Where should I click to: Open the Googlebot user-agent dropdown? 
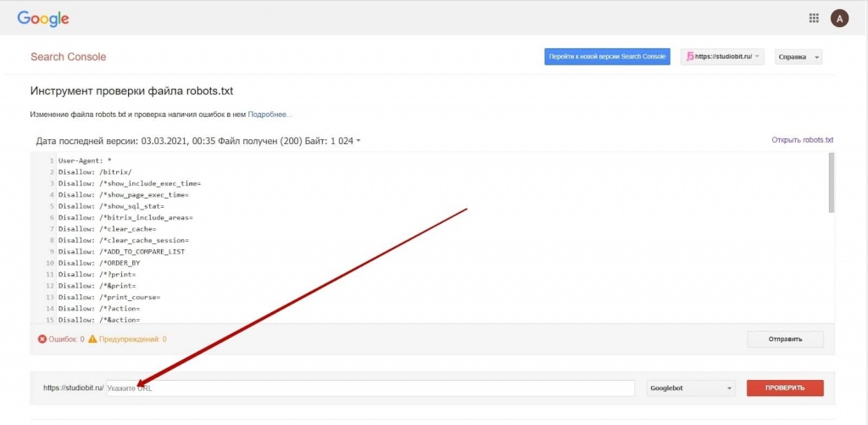point(691,389)
